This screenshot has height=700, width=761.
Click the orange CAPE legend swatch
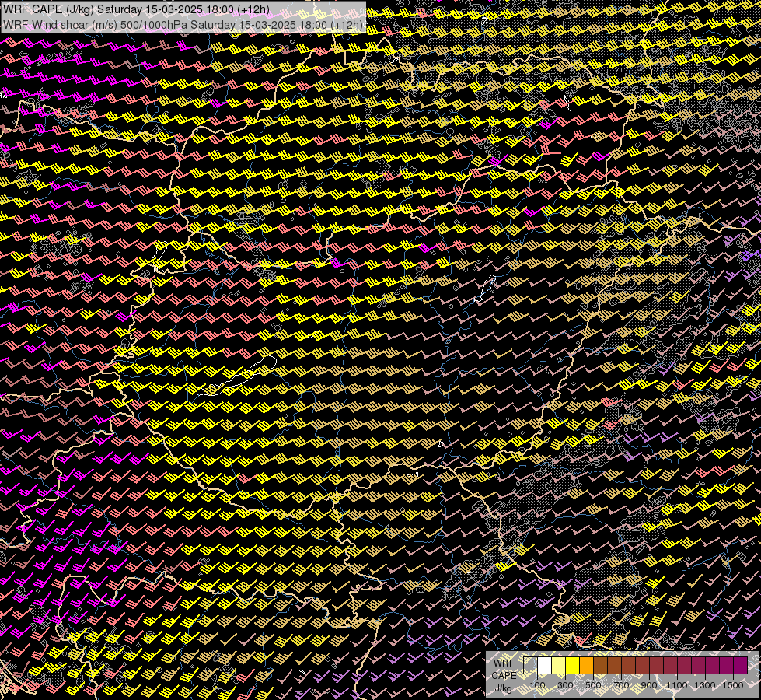click(x=586, y=666)
